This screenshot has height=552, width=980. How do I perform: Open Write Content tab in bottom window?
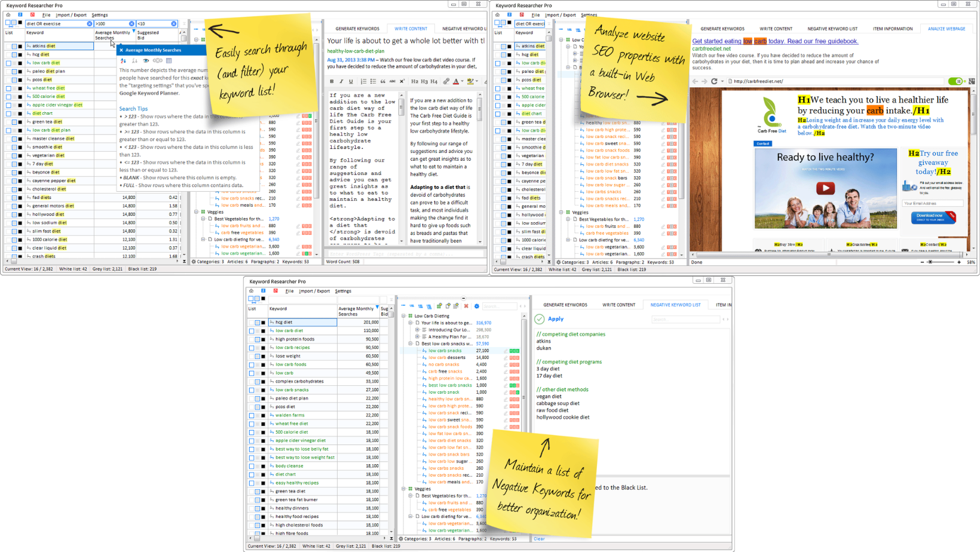pos(618,305)
